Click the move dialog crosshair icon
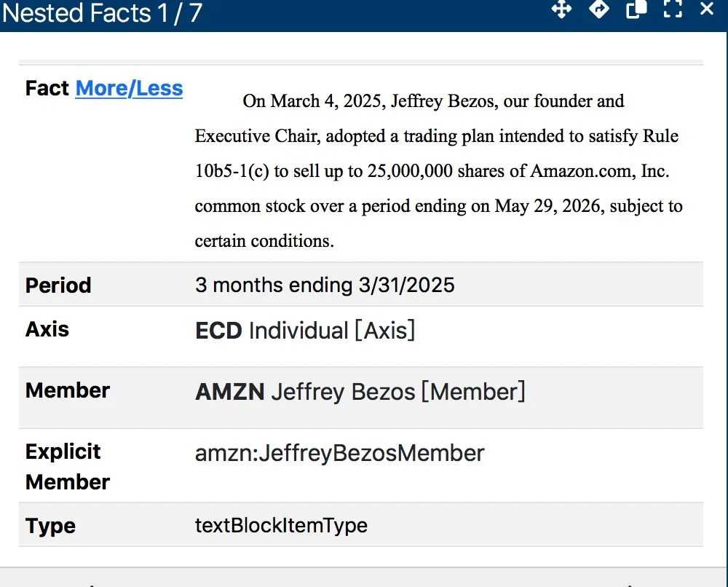Screen dimensions: 728x587 click(x=561, y=9)
